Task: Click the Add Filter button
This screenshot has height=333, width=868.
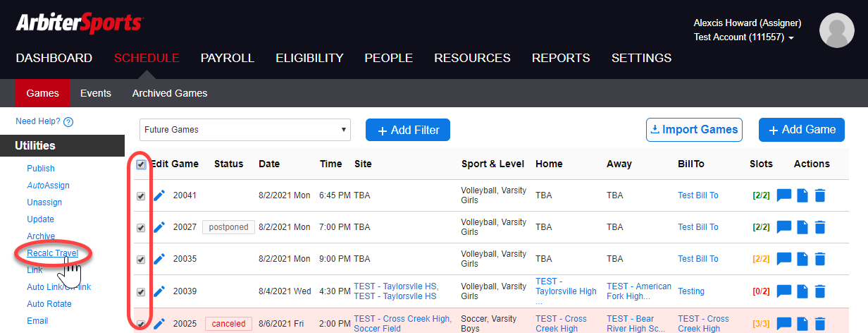Action: [408, 130]
